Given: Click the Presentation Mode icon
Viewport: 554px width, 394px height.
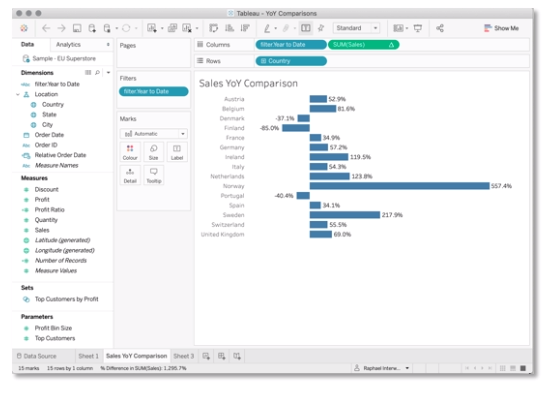Looking at the screenshot, I should click(x=418, y=28).
